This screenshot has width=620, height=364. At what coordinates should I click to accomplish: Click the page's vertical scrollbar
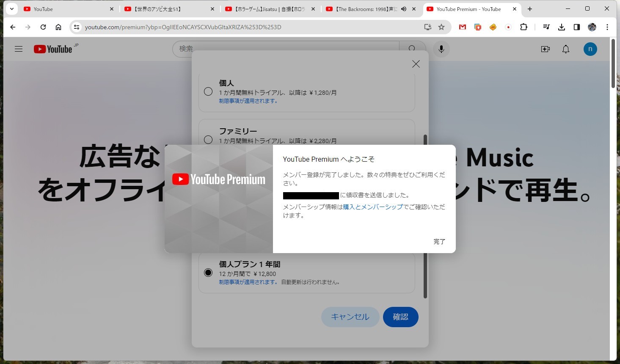613,63
